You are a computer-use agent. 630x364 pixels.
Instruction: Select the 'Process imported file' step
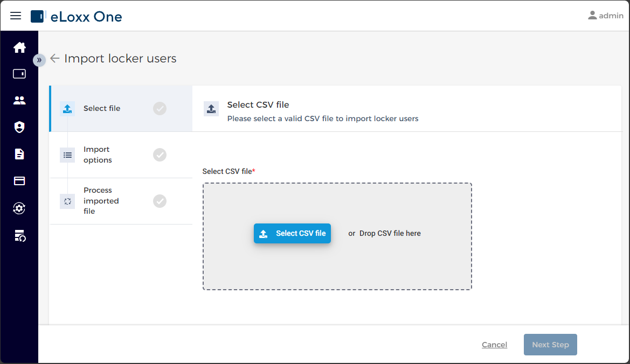pyautogui.click(x=121, y=201)
